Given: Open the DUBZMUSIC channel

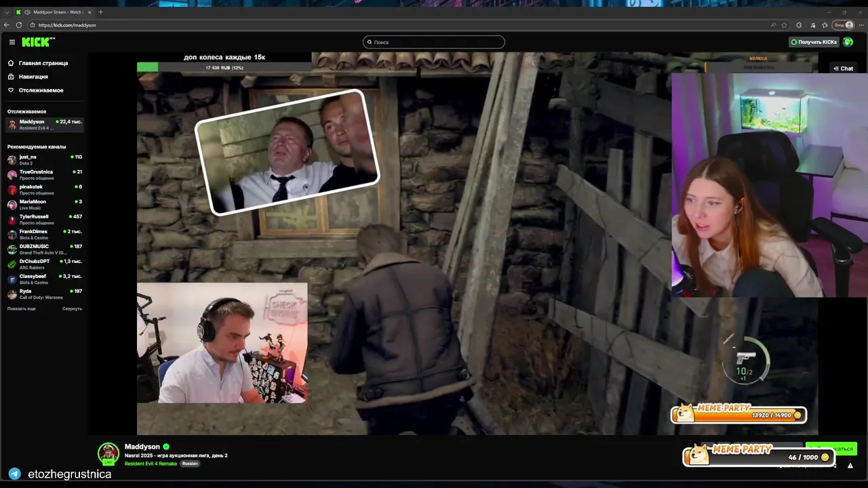Looking at the screenshot, I should coord(45,249).
